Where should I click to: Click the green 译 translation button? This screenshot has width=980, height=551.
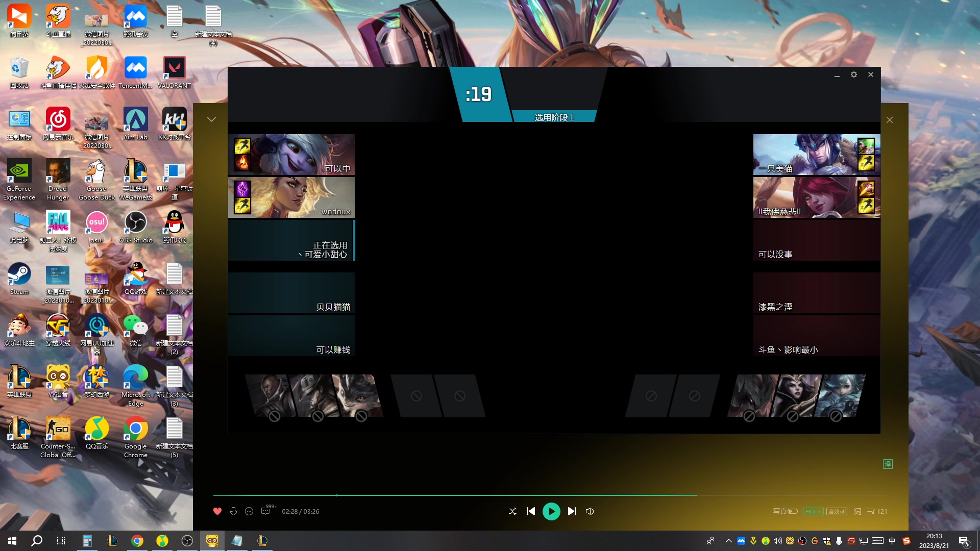click(x=888, y=464)
